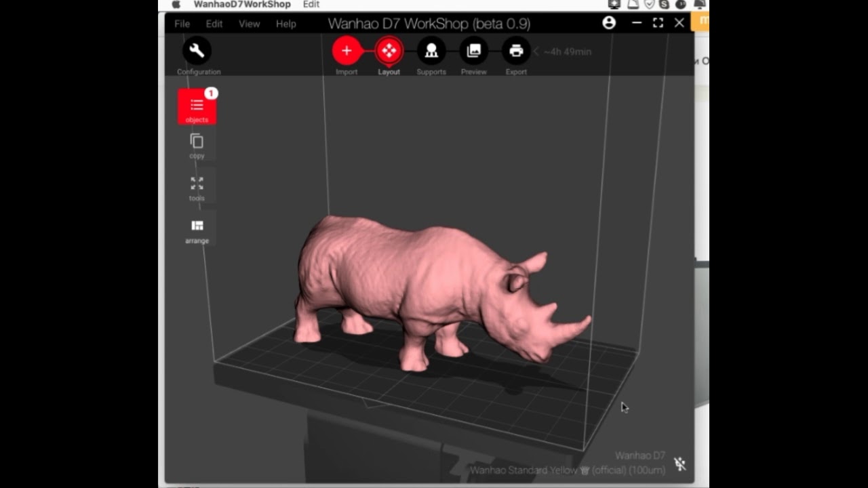
Task: Open the View menu
Action: [x=249, y=24]
